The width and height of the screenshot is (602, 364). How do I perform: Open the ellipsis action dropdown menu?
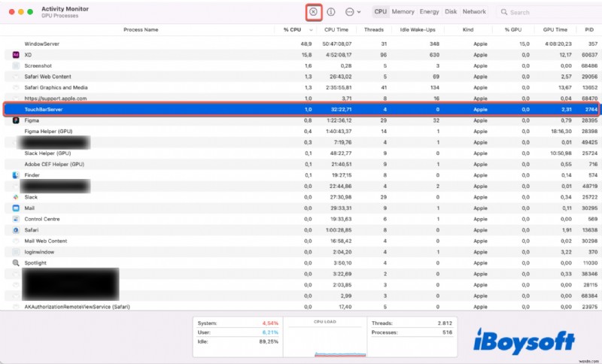(352, 12)
